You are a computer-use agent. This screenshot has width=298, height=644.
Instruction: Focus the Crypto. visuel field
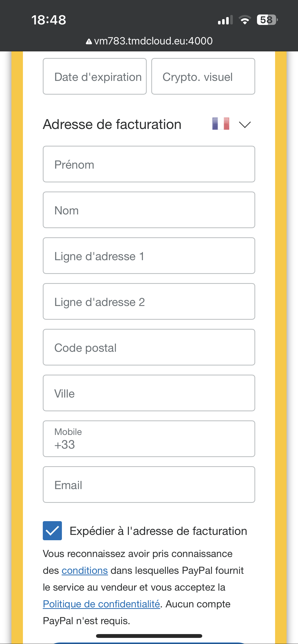tap(203, 76)
